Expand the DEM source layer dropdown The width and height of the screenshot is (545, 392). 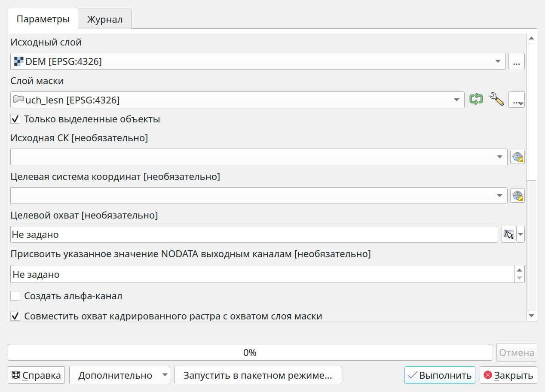pyautogui.click(x=258, y=61)
